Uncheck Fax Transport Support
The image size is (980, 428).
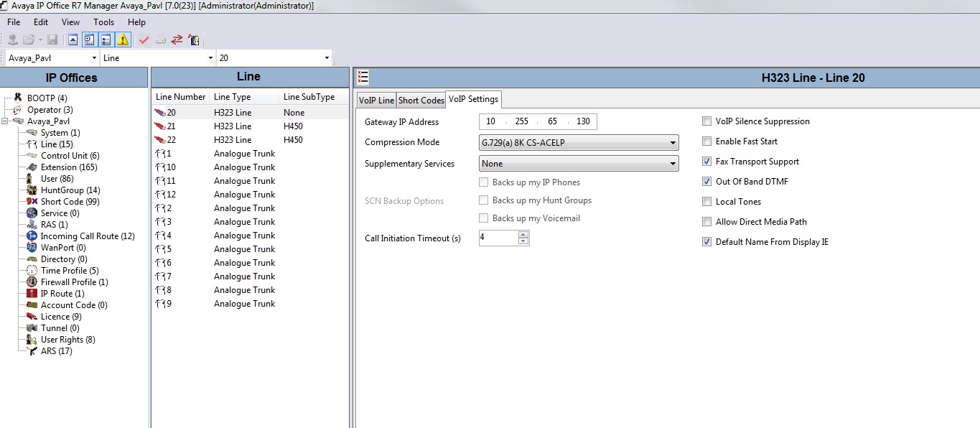pos(707,162)
